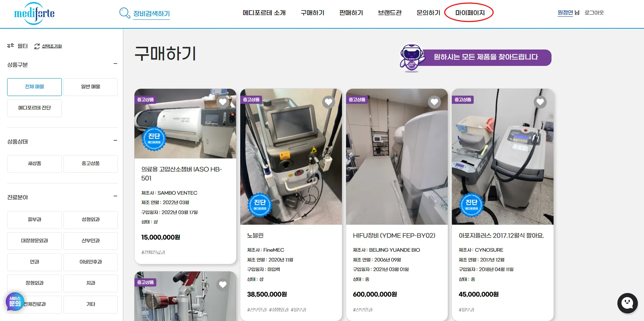Screen dimensions: 644x321
Task: Click 진단 badge on 노블린 photo
Action: (260, 205)
